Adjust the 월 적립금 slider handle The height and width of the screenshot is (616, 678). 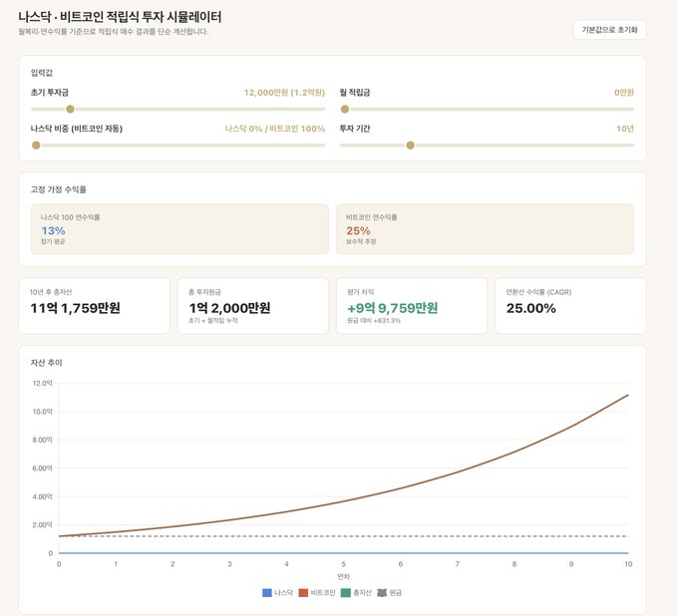click(x=345, y=109)
